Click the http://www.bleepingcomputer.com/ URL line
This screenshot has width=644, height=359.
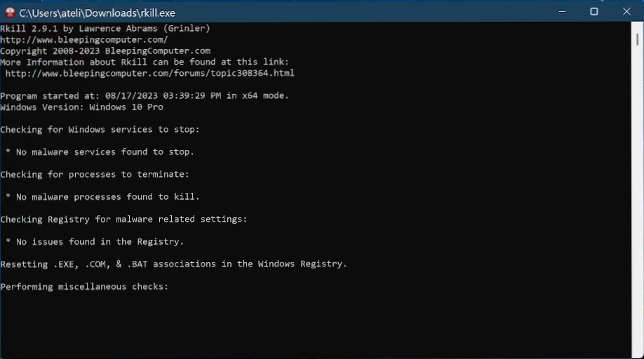coord(84,40)
